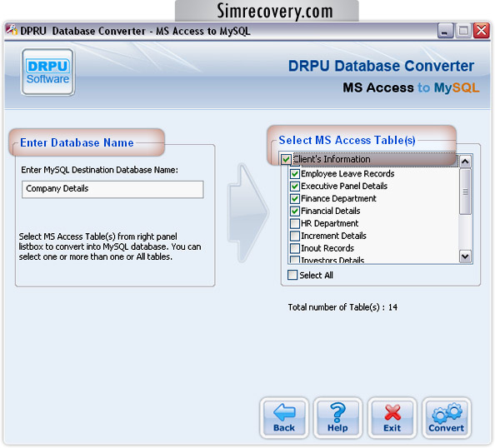
Task: Click the DRPU Software logo
Action: pyautogui.click(x=47, y=72)
